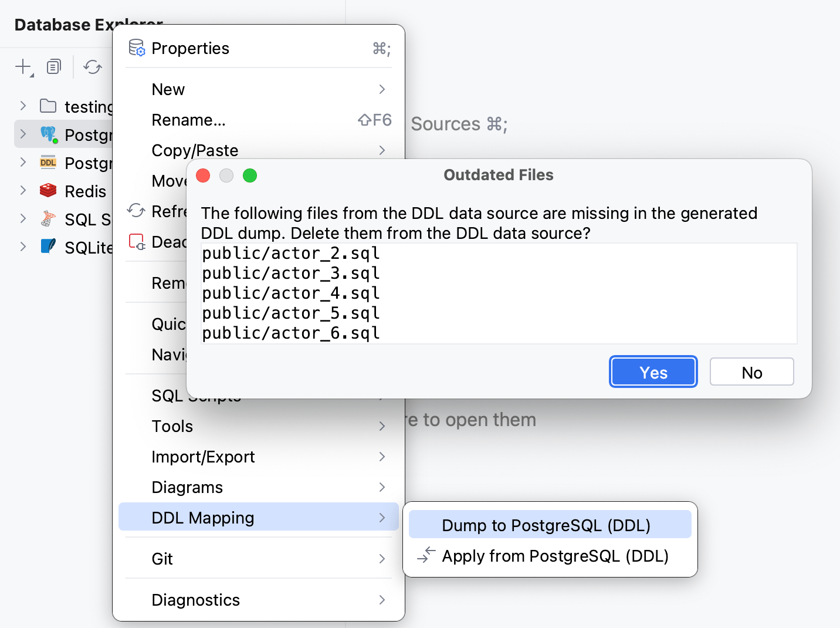Open the New submenu

pyautogui.click(x=168, y=89)
